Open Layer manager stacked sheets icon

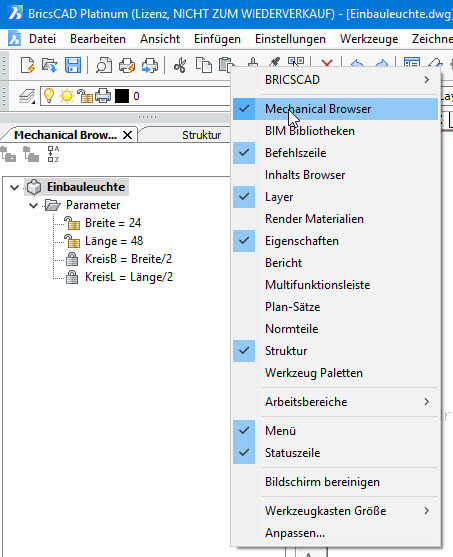[27, 96]
